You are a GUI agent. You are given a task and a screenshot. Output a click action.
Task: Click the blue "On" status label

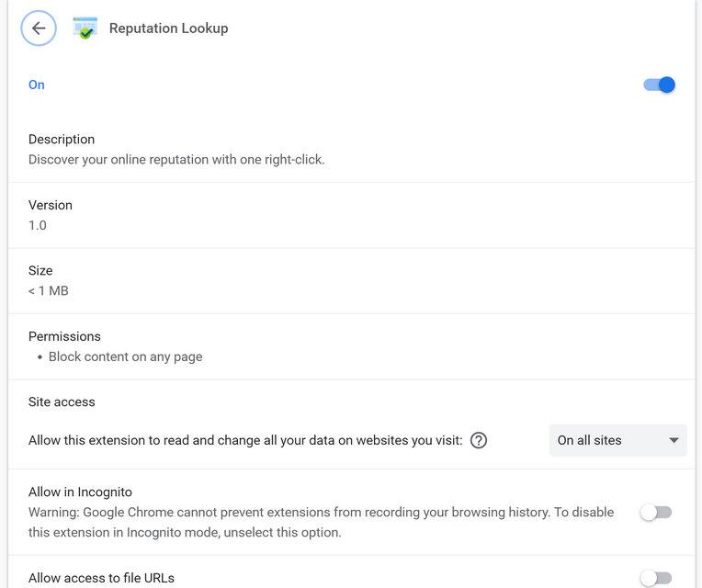(37, 85)
